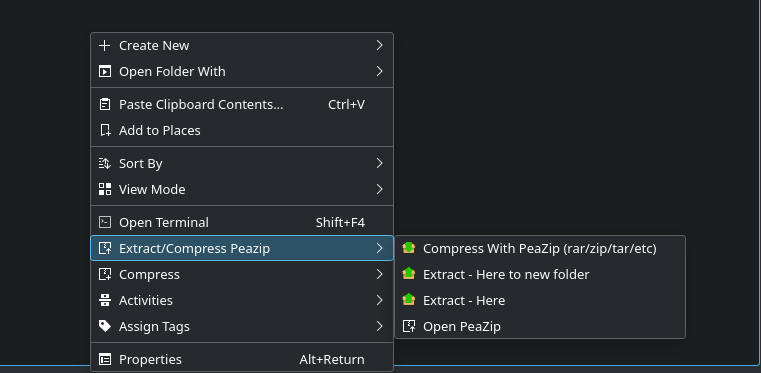This screenshot has width=761, height=373.
Task: Expand the Create New submenu arrow
Action: coord(380,46)
